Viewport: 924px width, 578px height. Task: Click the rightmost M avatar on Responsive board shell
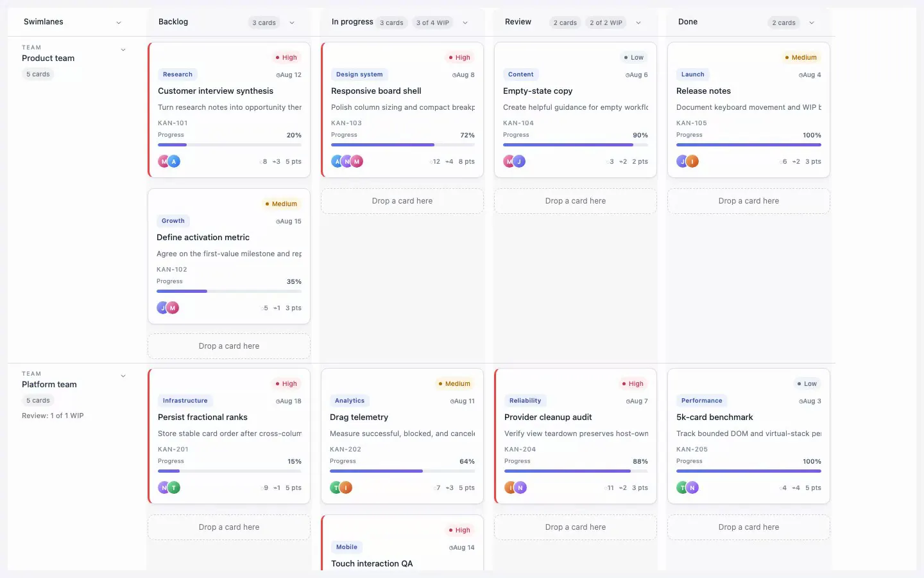[357, 162]
